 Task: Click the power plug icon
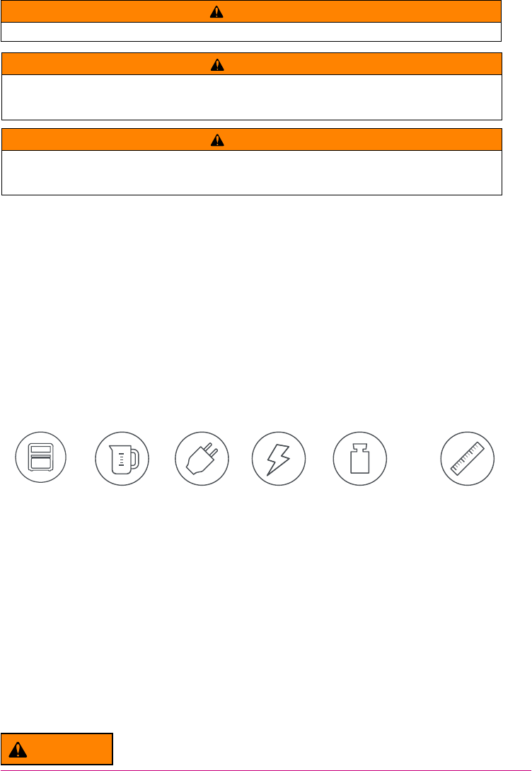pos(202,459)
